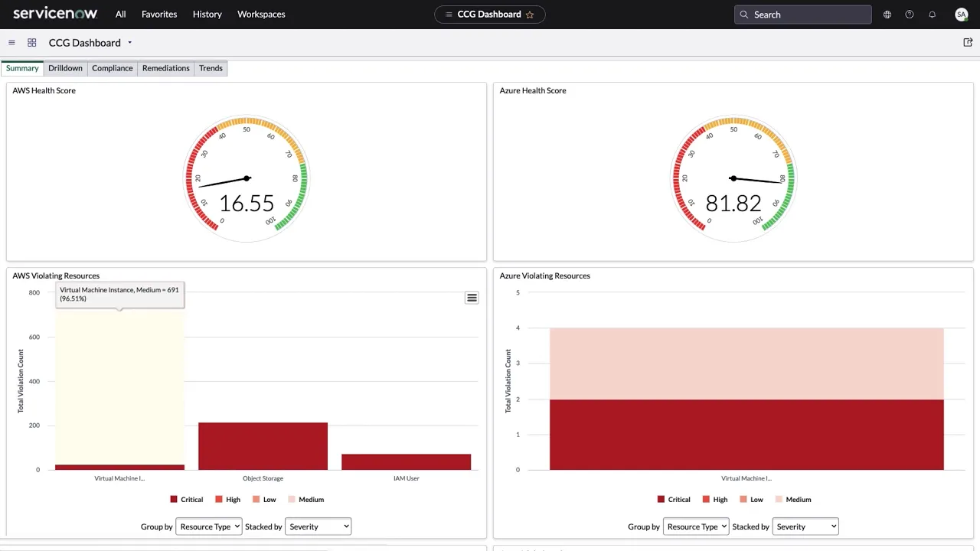
Task: Click the ServiceNow logo
Action: 55,14
